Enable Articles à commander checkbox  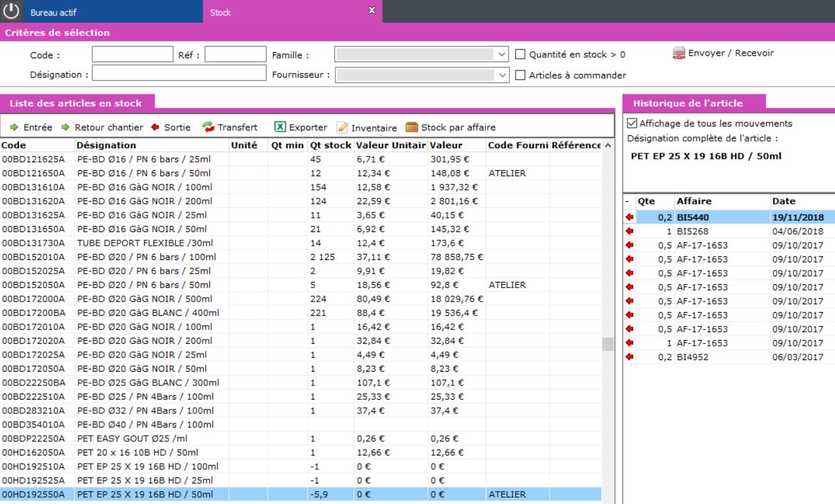521,75
